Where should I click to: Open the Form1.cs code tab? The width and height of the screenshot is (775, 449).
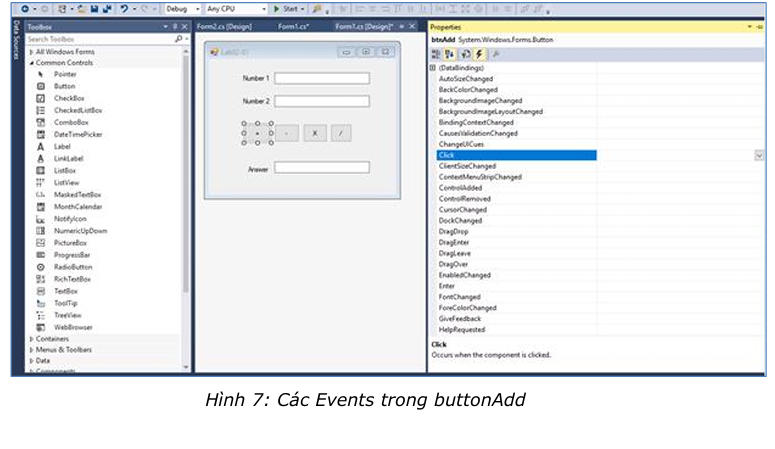click(297, 25)
